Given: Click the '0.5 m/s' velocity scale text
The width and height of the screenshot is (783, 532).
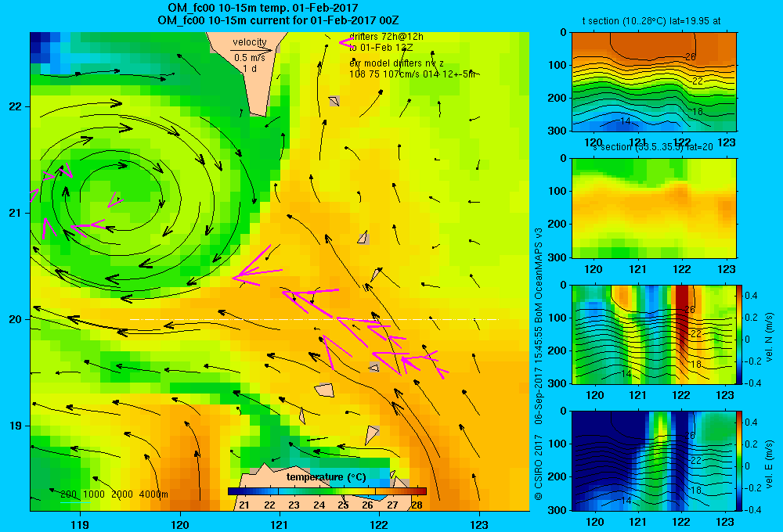Looking at the screenshot, I should (250, 58).
